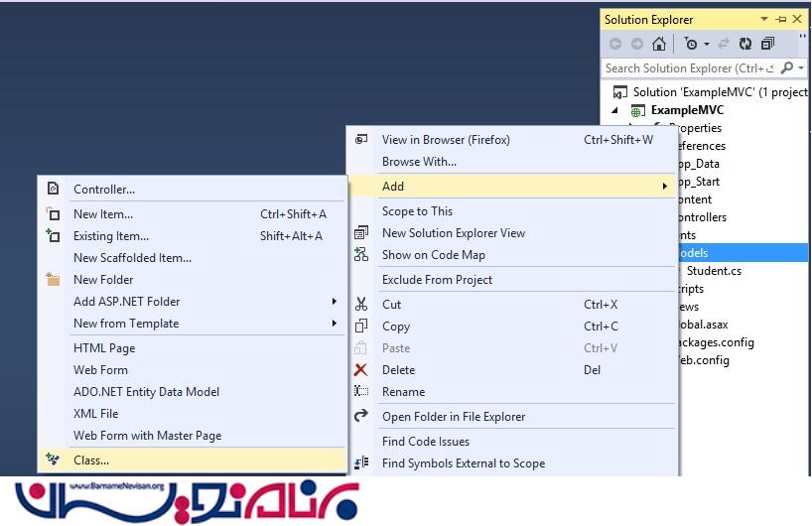Image resolution: width=812 pixels, height=526 pixels.
Task: Click the Existing Item icon
Action: [53, 235]
